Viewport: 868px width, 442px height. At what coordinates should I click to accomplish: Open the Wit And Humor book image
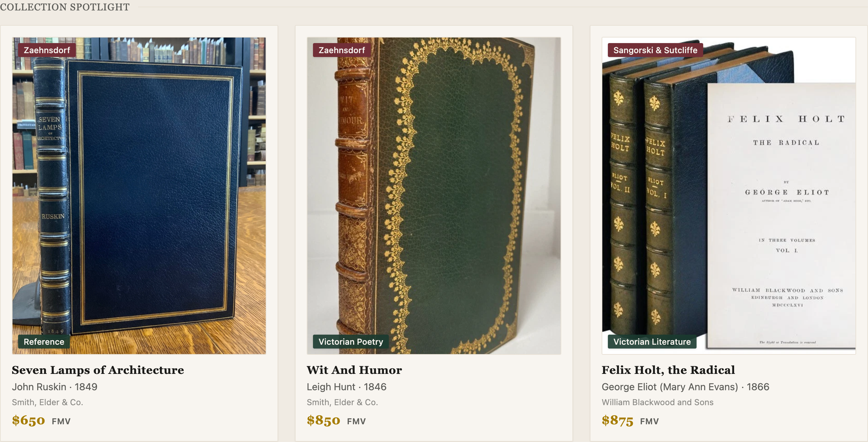click(x=434, y=196)
